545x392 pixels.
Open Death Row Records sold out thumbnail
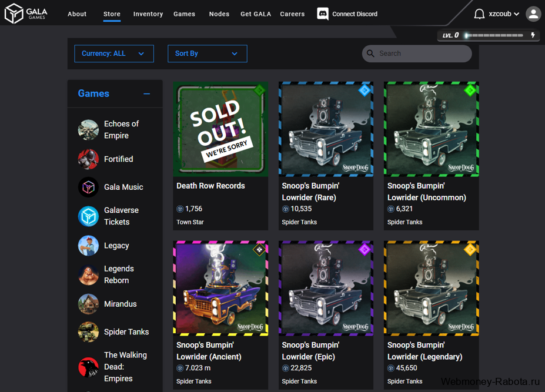[x=220, y=129]
